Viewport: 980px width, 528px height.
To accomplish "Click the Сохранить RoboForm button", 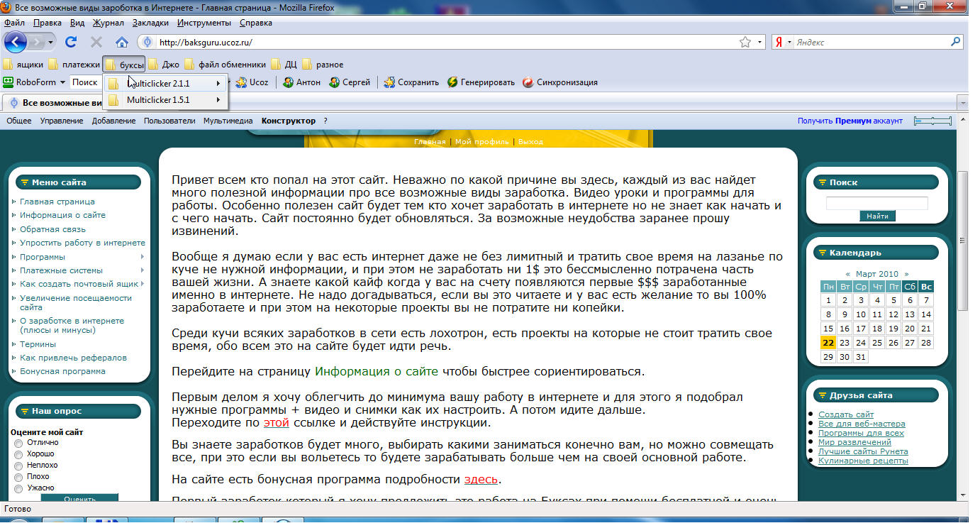I will pos(411,82).
